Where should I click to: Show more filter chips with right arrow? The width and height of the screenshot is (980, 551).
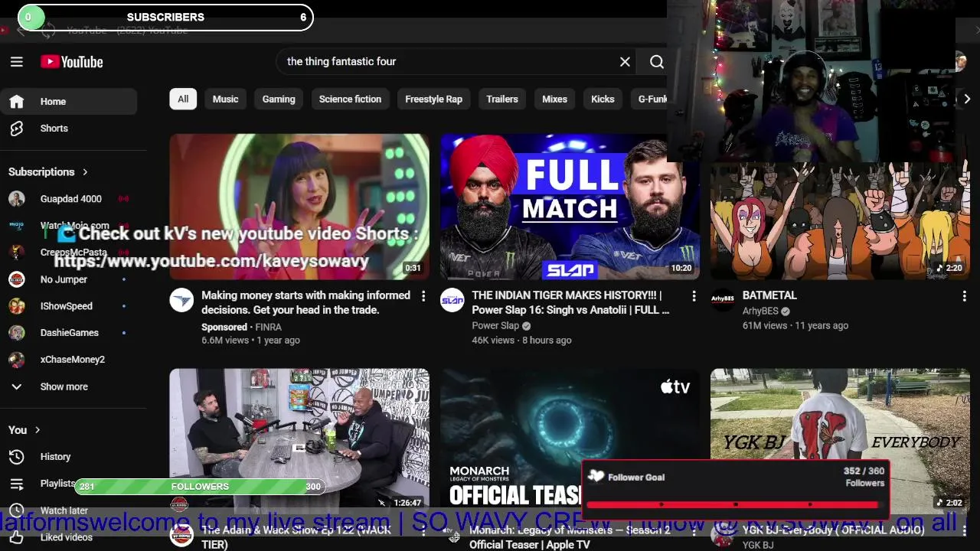pyautogui.click(x=967, y=99)
